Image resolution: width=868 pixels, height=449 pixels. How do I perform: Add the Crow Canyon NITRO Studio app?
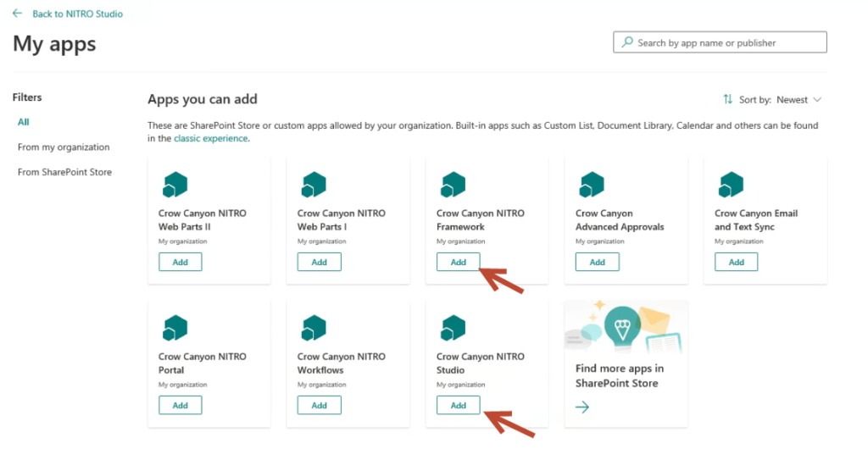pos(459,405)
